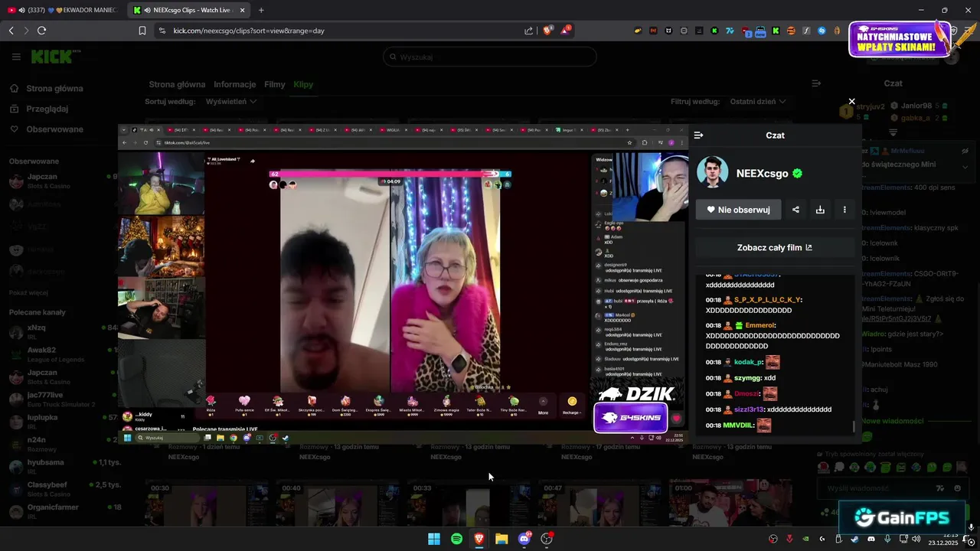Open Spotify from taskbar
Viewport: 980px width, 551px height.
coord(456,539)
